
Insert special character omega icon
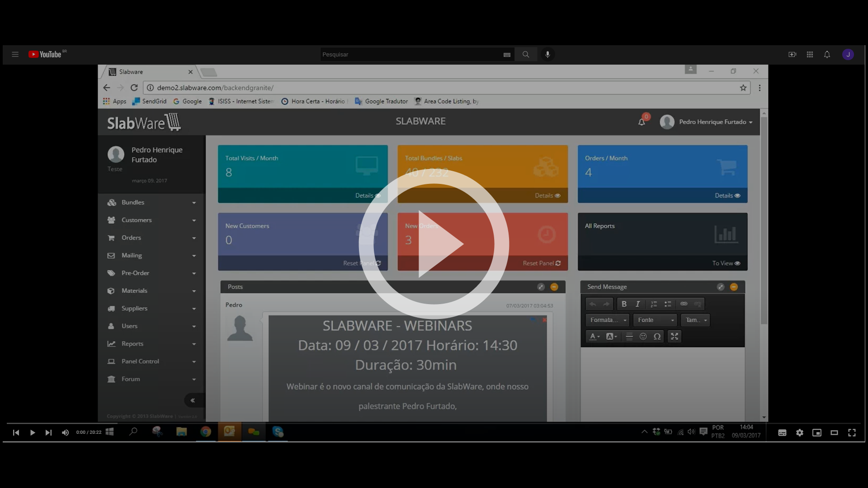coord(657,337)
